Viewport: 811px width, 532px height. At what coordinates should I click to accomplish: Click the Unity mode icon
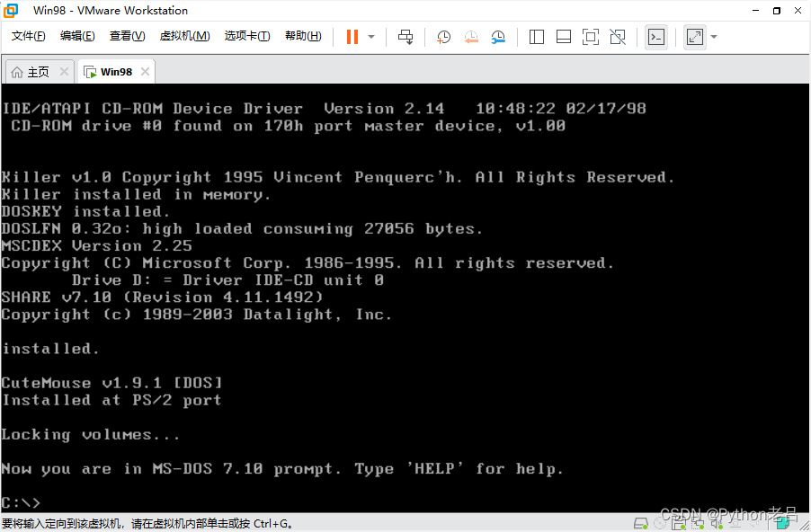(x=618, y=37)
